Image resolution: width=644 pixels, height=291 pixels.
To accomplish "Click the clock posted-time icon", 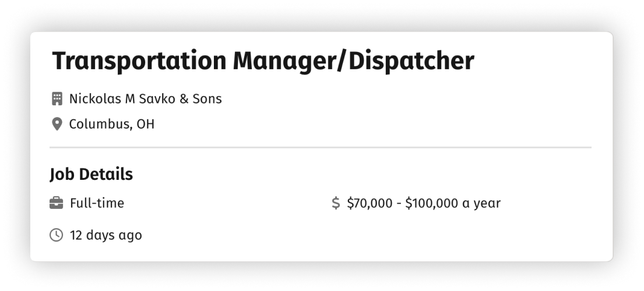I will (x=57, y=235).
